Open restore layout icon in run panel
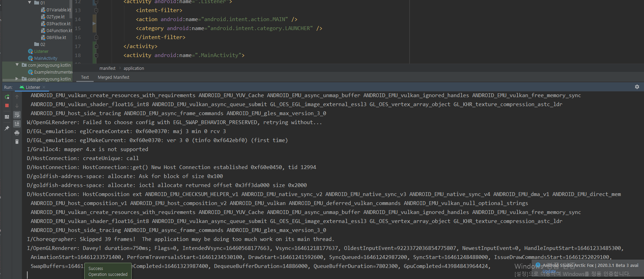The image size is (644, 279). point(7,117)
